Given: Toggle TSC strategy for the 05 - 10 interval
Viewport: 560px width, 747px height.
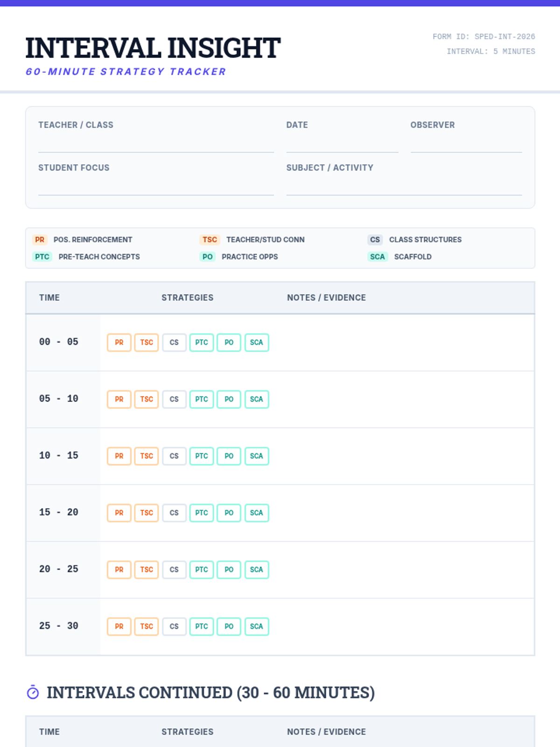Looking at the screenshot, I should click(147, 399).
